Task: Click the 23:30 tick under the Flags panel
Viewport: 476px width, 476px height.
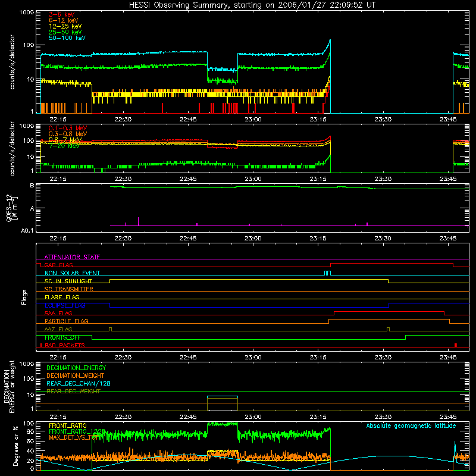Action: [383, 358]
